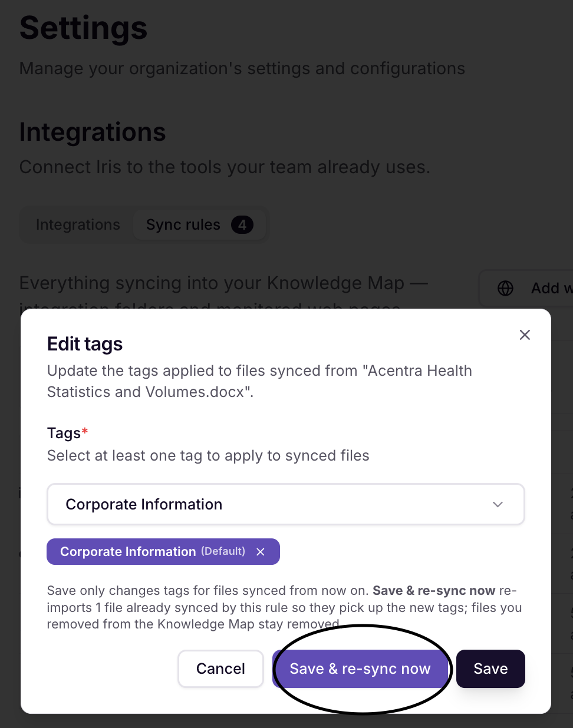The height and width of the screenshot is (728, 573).
Task: Click the Integrations section heading
Action: [93, 132]
